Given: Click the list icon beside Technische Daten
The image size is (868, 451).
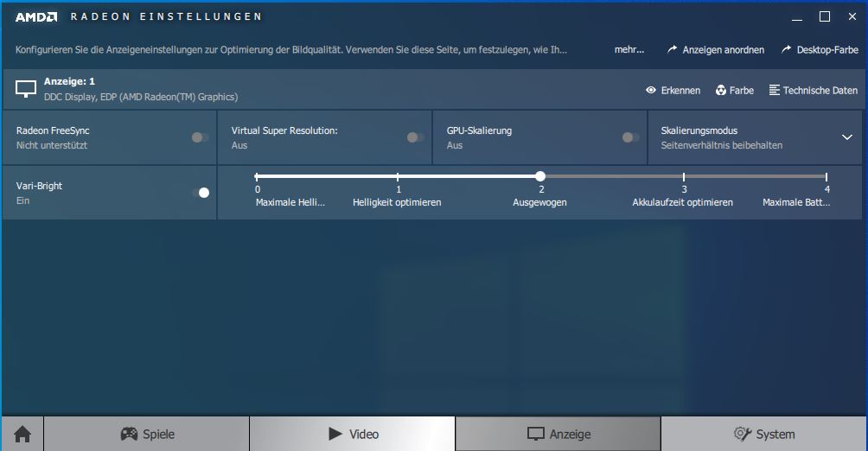Looking at the screenshot, I should (x=775, y=90).
